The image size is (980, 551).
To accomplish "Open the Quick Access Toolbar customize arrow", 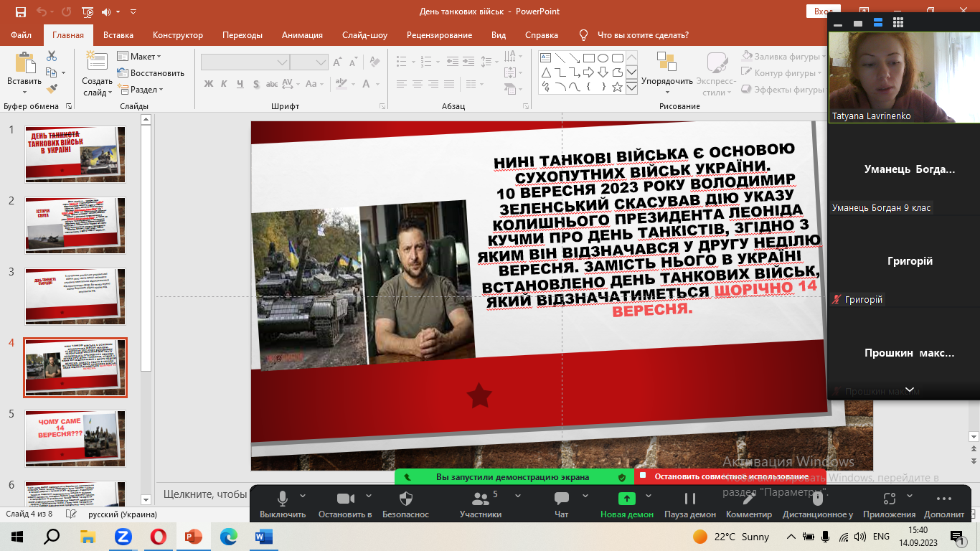I will [133, 11].
